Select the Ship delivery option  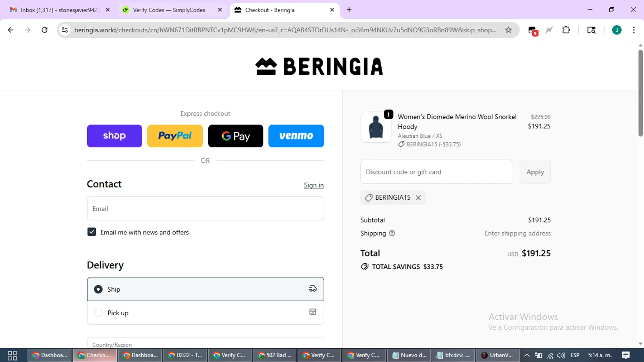click(205, 289)
